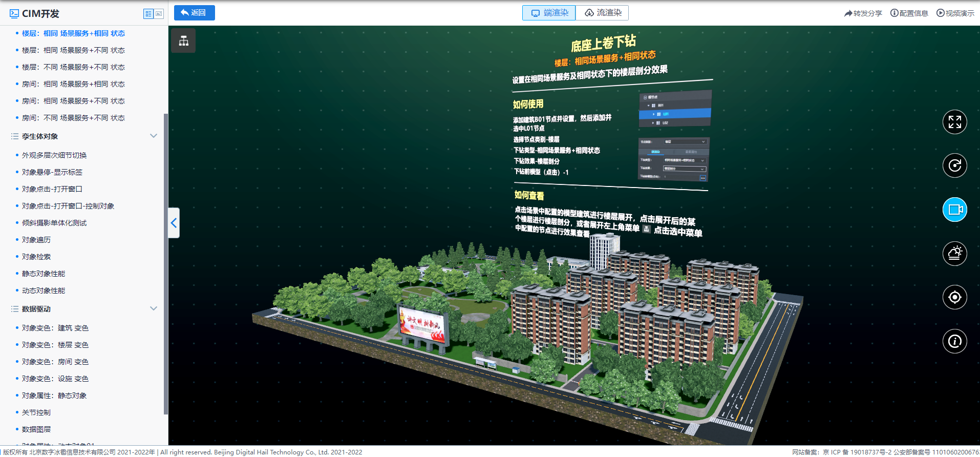Image resolution: width=980 pixels, height=457 pixels.
Task: Click the tall white tower building
Action: (x=604, y=252)
